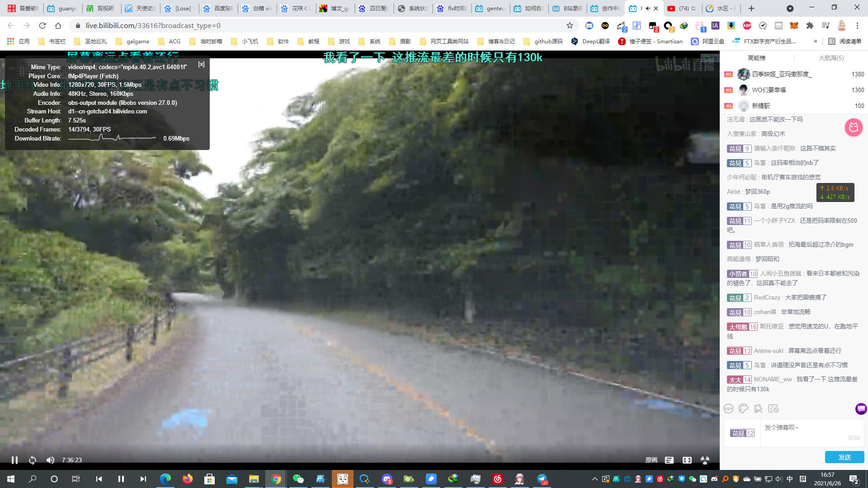868x488 pixels.
Task: Open the galgame bookmarks folder
Action: [x=132, y=41]
